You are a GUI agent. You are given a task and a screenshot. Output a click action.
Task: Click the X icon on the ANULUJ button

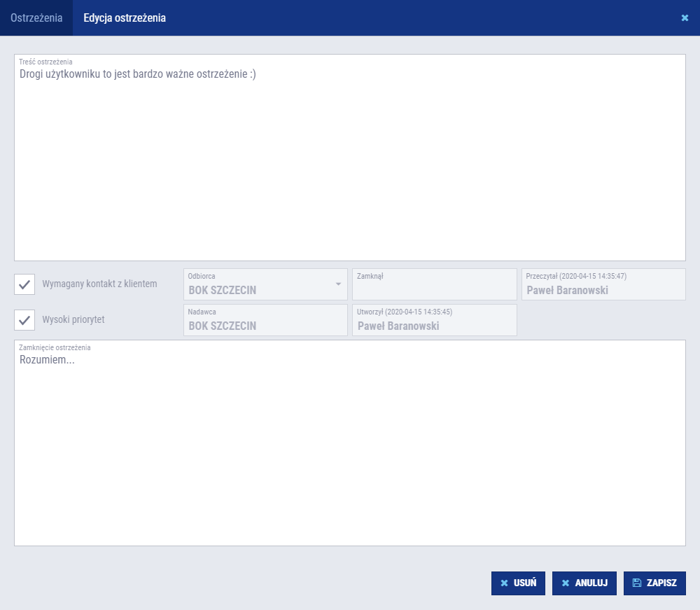pyautogui.click(x=566, y=583)
